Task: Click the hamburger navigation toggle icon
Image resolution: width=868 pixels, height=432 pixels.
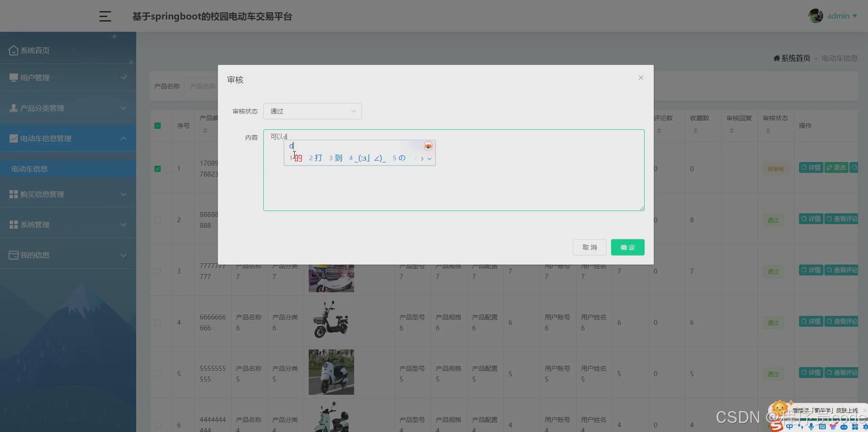Action: (105, 16)
